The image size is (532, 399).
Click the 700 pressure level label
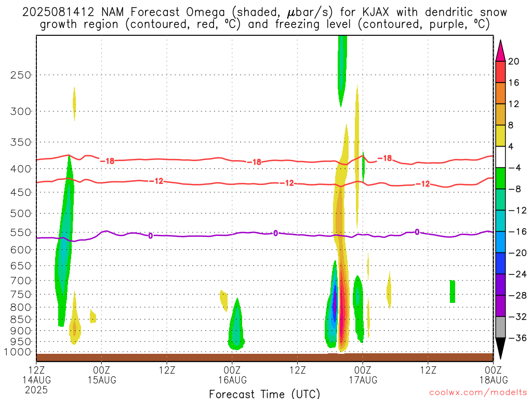[21, 281]
